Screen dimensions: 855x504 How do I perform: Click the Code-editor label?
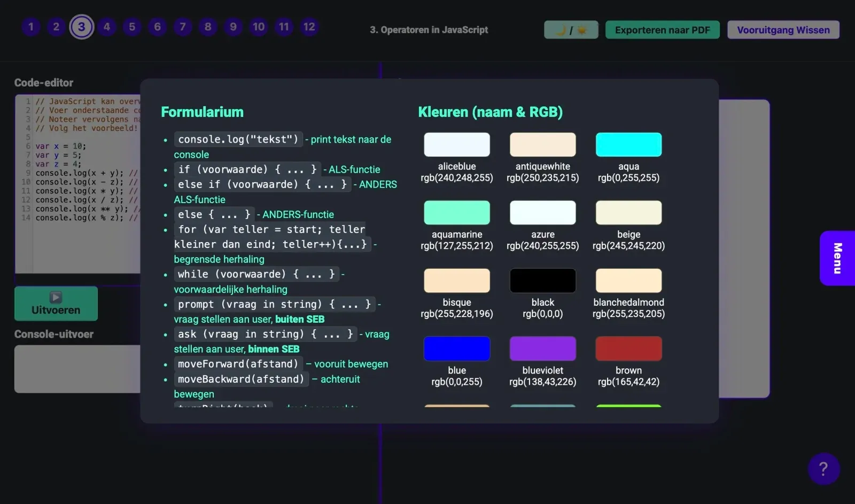[x=44, y=83]
